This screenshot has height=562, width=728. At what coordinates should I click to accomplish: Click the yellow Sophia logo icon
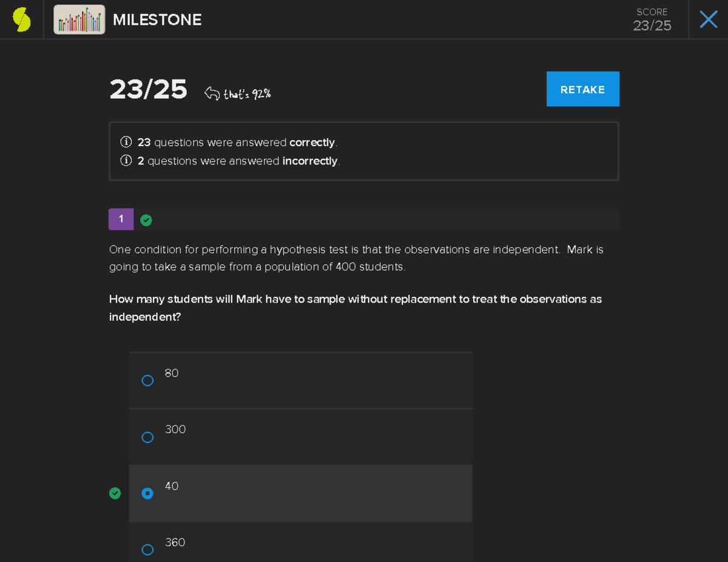coord(22,19)
